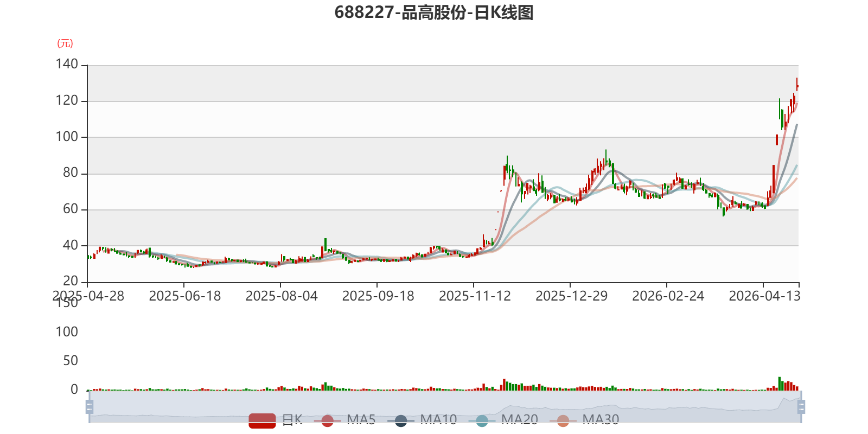Screen dimensions: 868x434
Task: Click the 日K legend text label
Action: pyautogui.click(x=292, y=419)
